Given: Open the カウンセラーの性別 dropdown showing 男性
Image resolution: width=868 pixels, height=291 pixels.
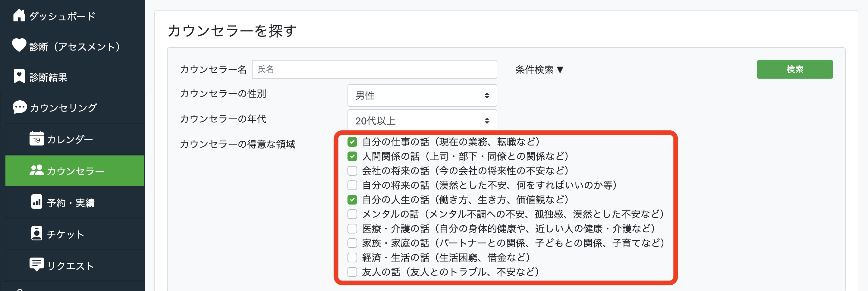Looking at the screenshot, I should pos(422,95).
